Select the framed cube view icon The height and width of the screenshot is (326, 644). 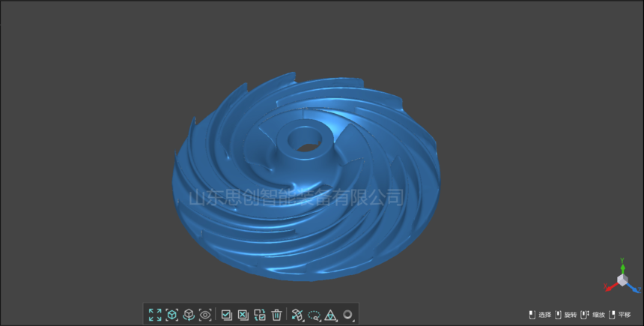pyautogui.click(x=171, y=315)
